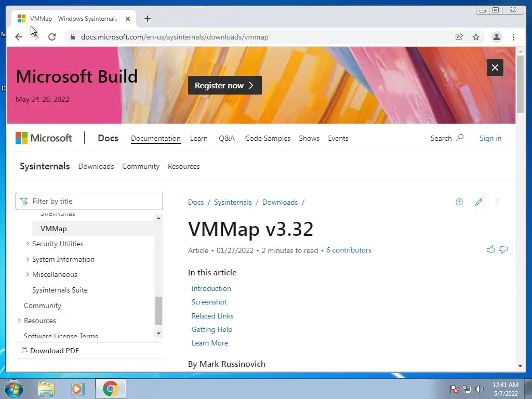Jump to the Learn More section
532x399 pixels.
coord(210,343)
